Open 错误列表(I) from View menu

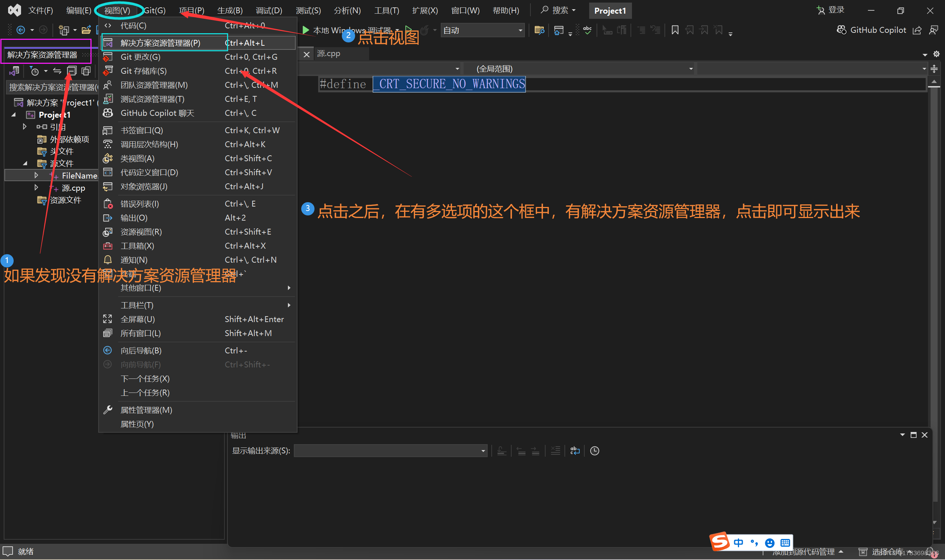(198, 204)
